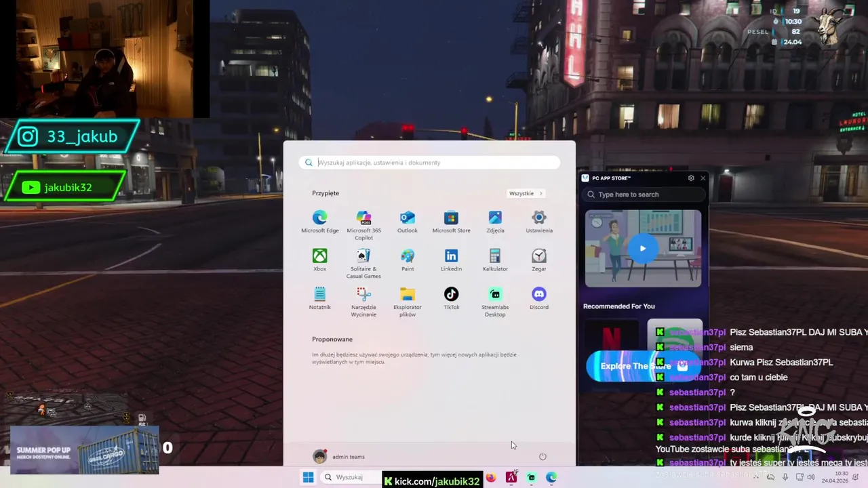Open the Microsoft Store pinned app

tap(451, 222)
